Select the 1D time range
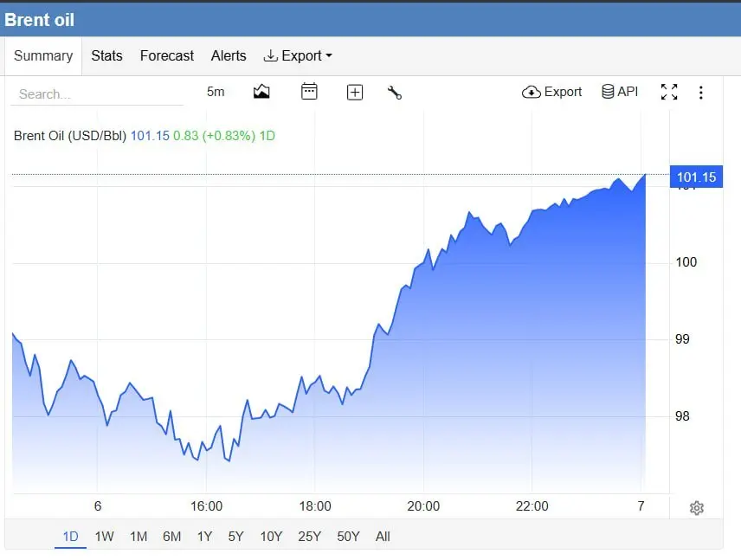The width and height of the screenshot is (741, 560). (70, 537)
